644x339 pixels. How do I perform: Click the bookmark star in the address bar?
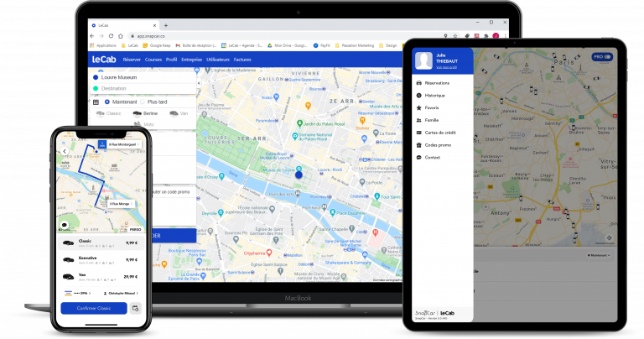[455, 36]
